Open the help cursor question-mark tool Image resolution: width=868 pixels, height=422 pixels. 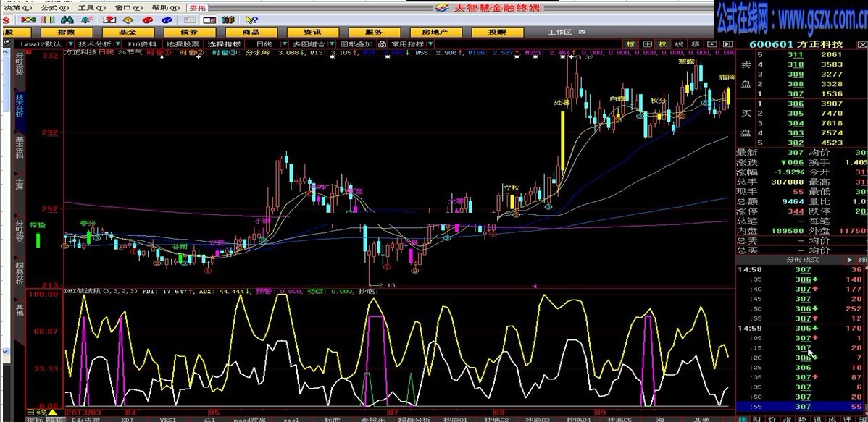click(x=251, y=20)
